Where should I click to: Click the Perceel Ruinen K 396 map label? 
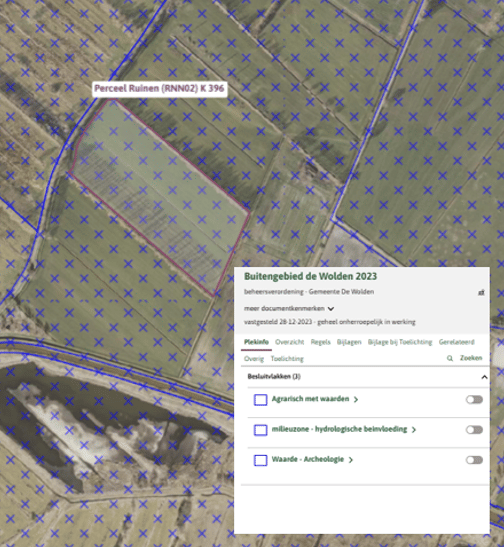[159, 89]
